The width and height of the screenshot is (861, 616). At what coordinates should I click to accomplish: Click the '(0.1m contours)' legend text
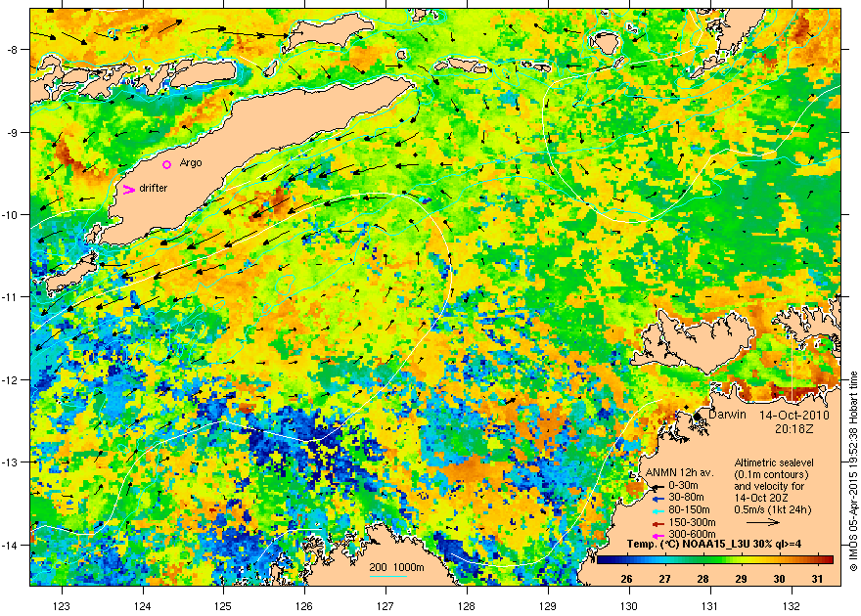[771, 474]
